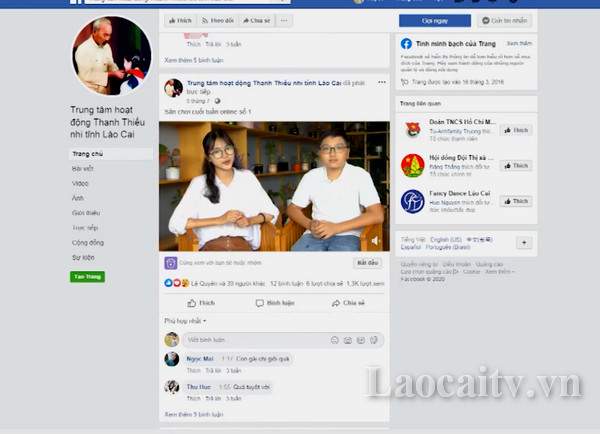The width and height of the screenshot is (600, 434).
Task: Click the Thích like button under the video post
Action: [201, 303]
